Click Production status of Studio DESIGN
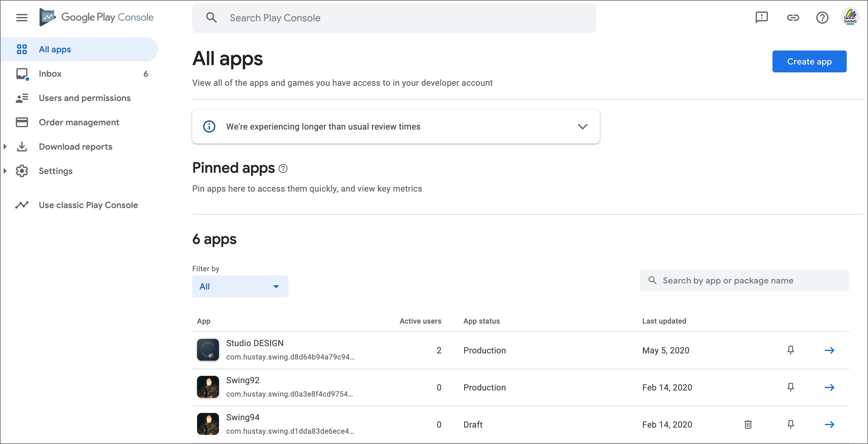This screenshot has height=444, width=868. click(x=484, y=351)
